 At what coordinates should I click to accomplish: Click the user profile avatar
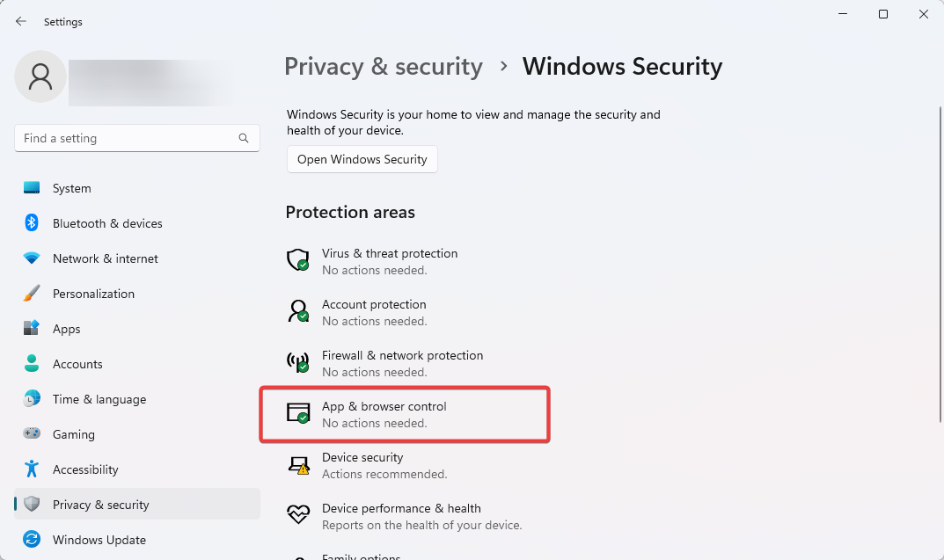[40, 76]
